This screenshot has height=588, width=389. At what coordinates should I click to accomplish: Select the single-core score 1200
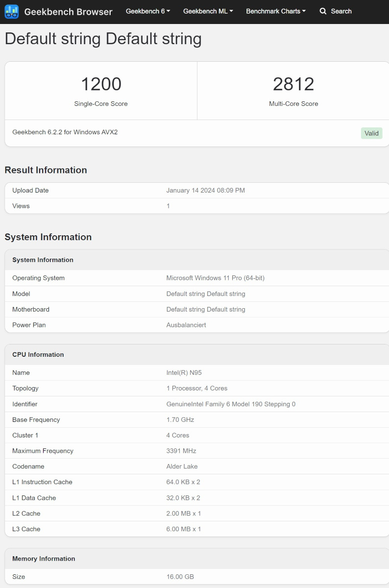click(x=101, y=84)
